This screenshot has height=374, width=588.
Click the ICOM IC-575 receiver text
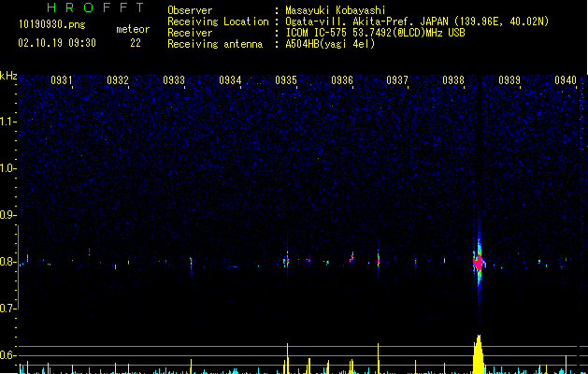point(375,33)
